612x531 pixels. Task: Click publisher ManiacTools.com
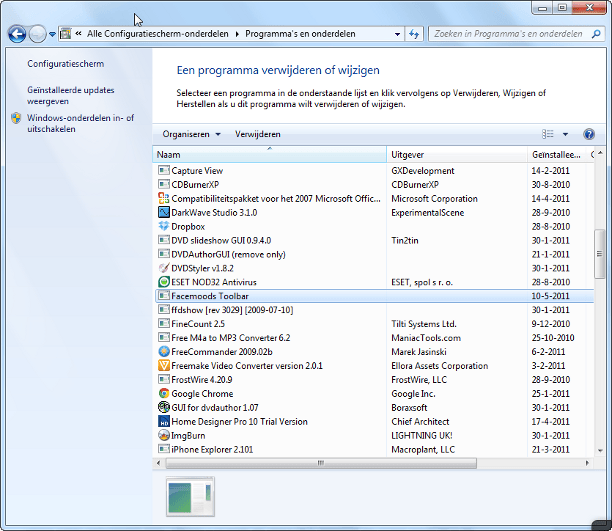[x=426, y=338]
